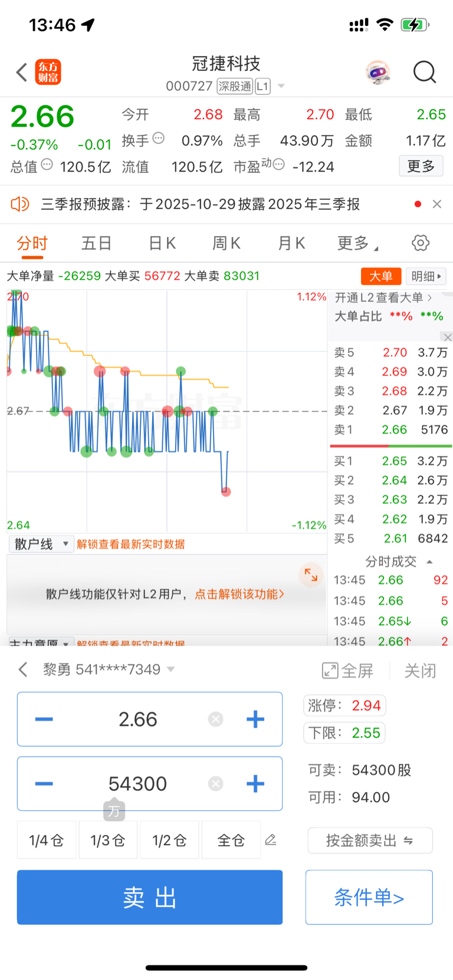
Task: Tap 点击解锁该功能 link
Action: coord(239,594)
